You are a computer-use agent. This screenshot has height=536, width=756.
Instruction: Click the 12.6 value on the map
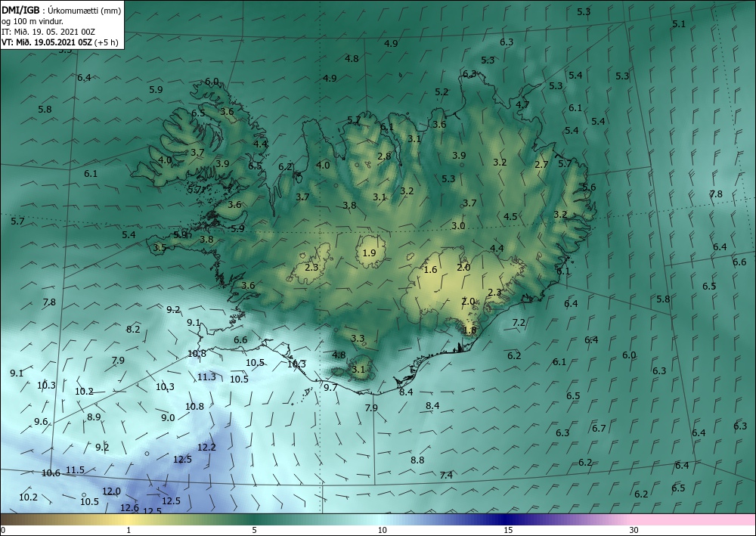[x=129, y=507]
